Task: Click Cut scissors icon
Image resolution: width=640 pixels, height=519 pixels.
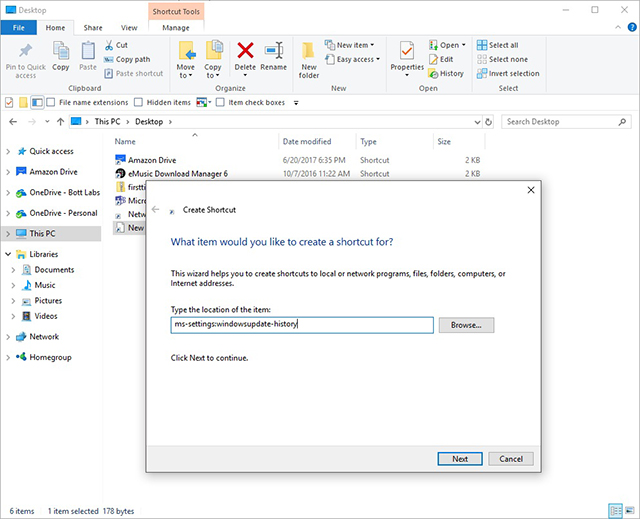Action: point(109,45)
